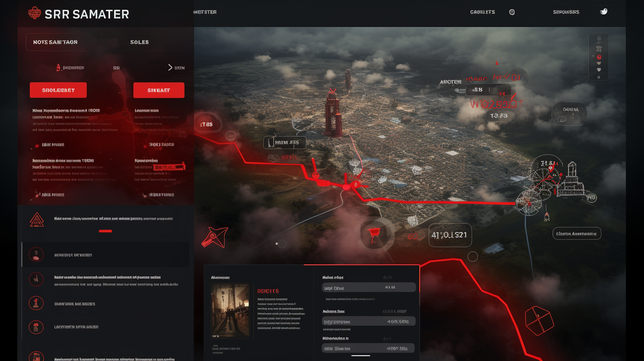Toggle the small circle marker on the map
Image resolution: width=644 pixels, height=361 pixels.
[473, 256]
